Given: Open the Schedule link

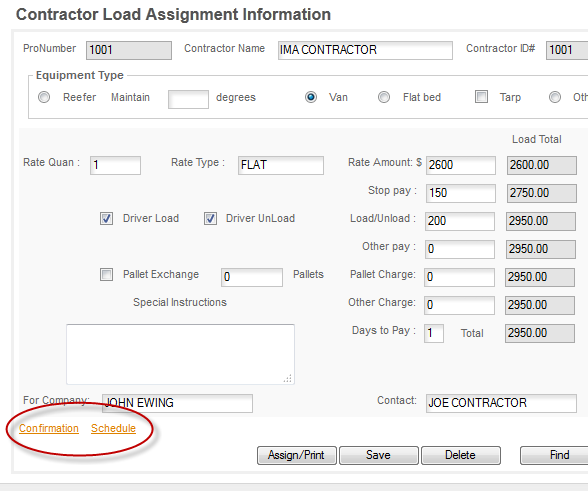Looking at the screenshot, I should click(113, 428).
